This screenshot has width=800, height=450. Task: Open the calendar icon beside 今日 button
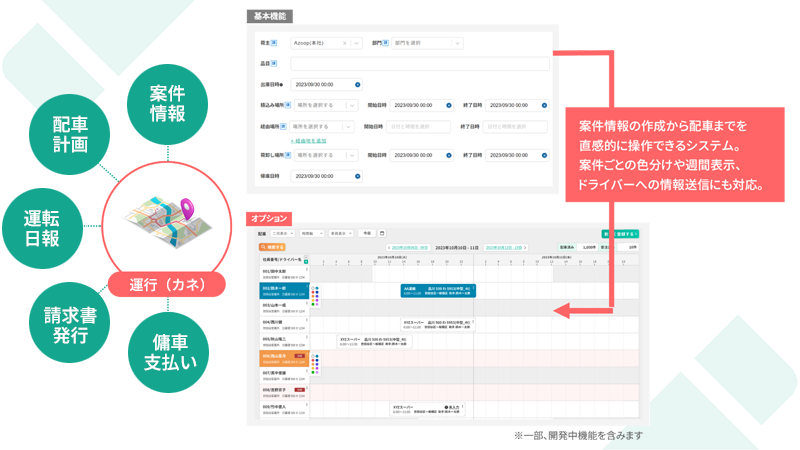click(x=381, y=232)
